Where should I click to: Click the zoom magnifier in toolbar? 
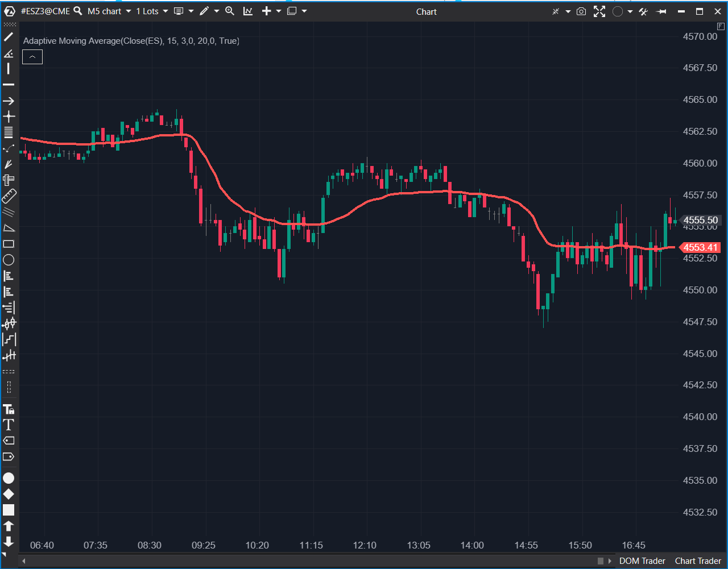230,11
